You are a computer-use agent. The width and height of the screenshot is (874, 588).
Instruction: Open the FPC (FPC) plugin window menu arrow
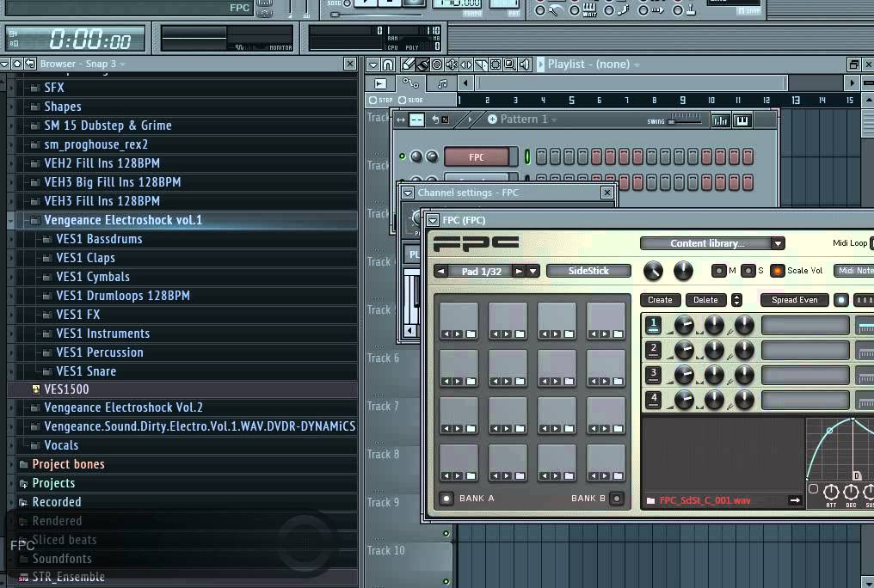coord(433,220)
